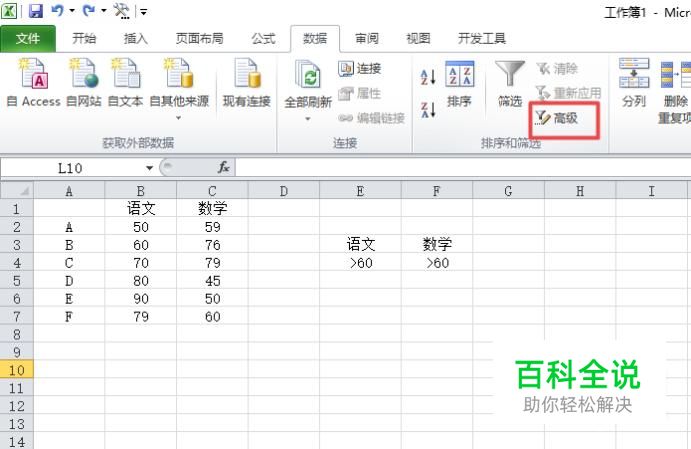Toggle the 筛选 filter funnel

pos(510,84)
